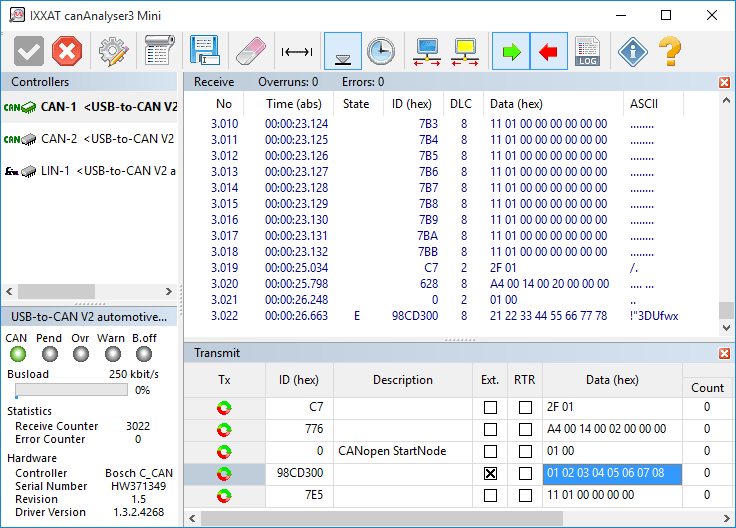Click the Count column header in Transmit

pyautogui.click(x=707, y=388)
